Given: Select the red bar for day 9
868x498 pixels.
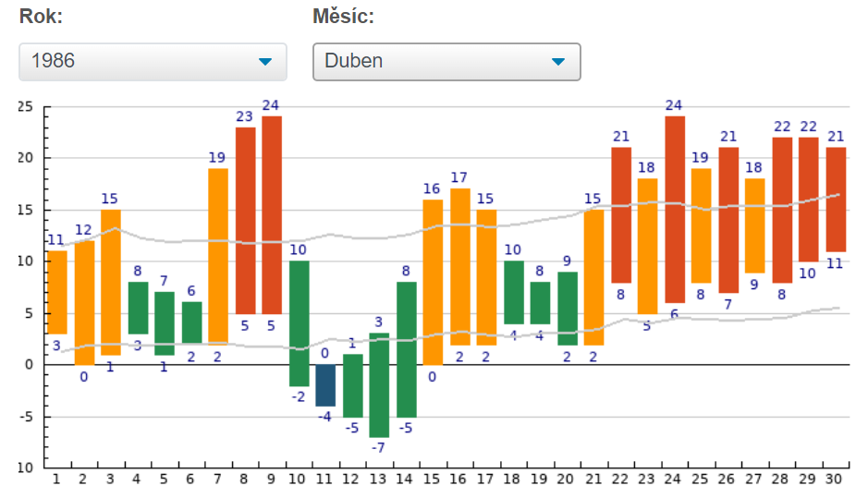Looking at the screenshot, I should click(x=272, y=214).
